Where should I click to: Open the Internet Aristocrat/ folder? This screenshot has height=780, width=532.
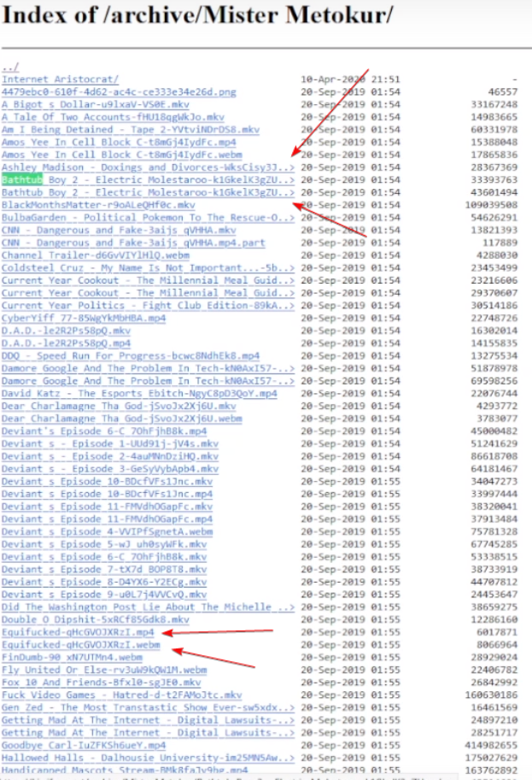[x=60, y=79]
